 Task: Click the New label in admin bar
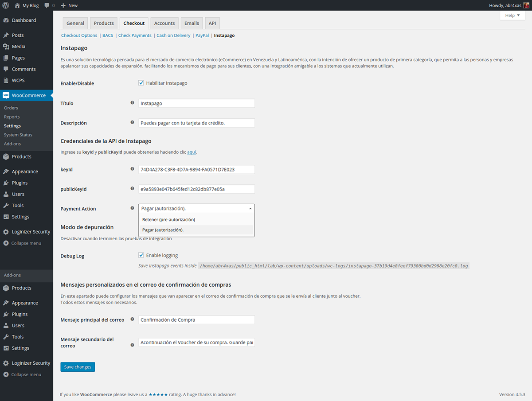pos(73,5)
